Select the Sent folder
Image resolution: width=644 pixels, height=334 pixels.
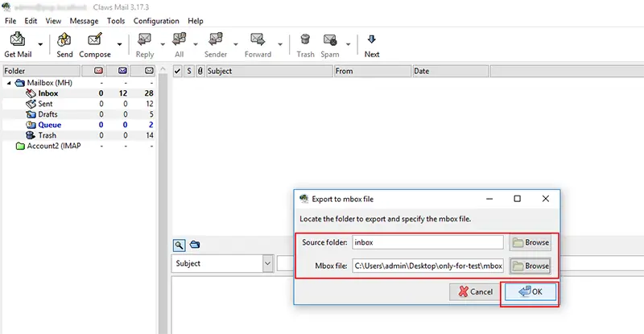pos(45,104)
